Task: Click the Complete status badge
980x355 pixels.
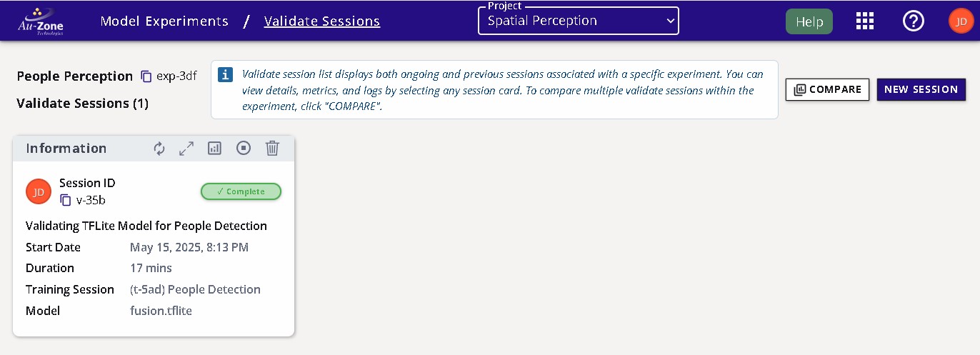Action: [x=241, y=191]
